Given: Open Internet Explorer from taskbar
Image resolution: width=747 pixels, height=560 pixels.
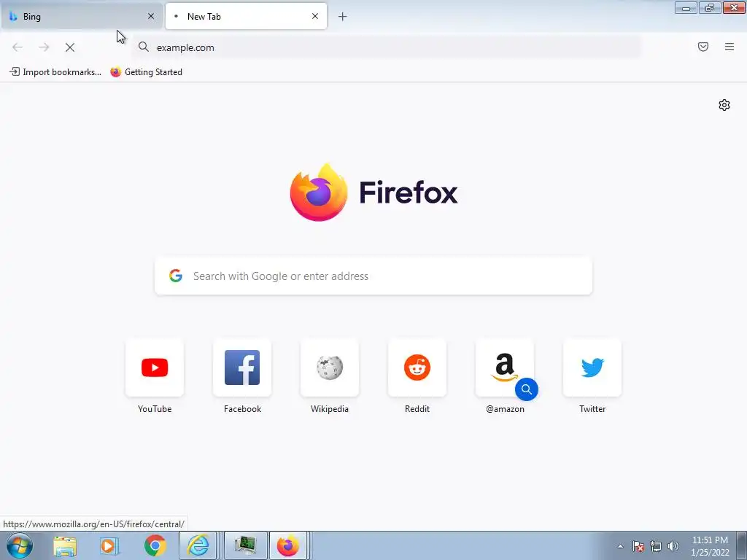Looking at the screenshot, I should coord(198,545).
